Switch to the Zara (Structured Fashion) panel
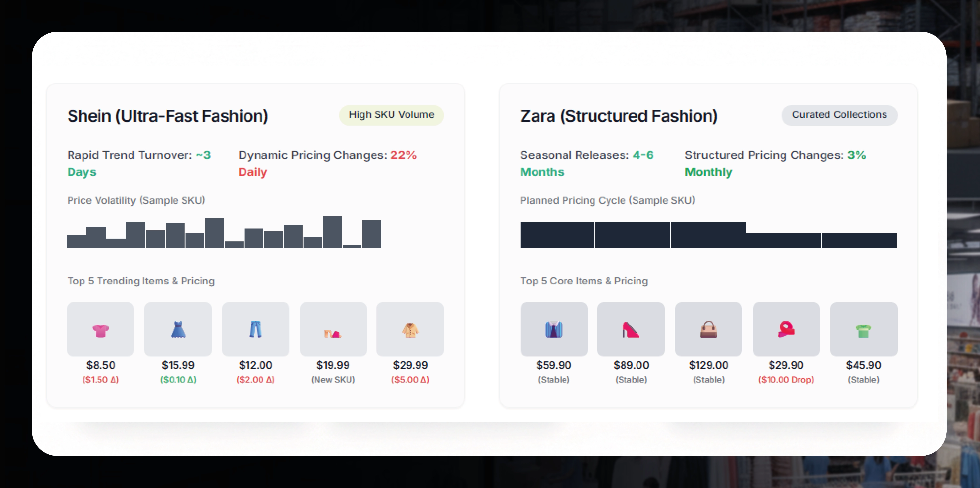 pyautogui.click(x=619, y=116)
